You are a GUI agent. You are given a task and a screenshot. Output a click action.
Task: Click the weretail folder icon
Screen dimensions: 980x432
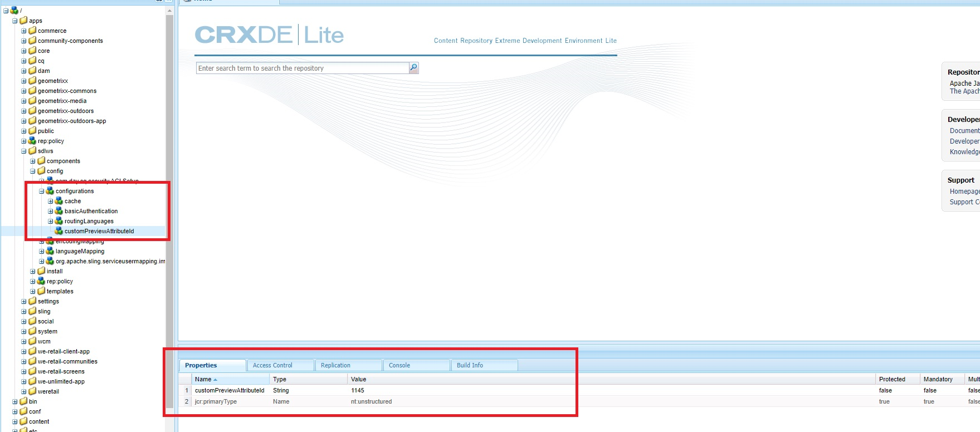(32, 391)
